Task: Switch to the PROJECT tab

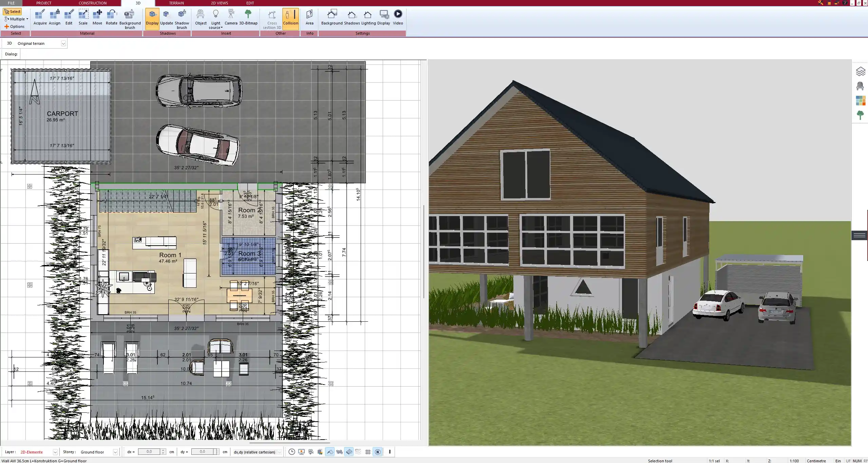Action: coord(44,3)
